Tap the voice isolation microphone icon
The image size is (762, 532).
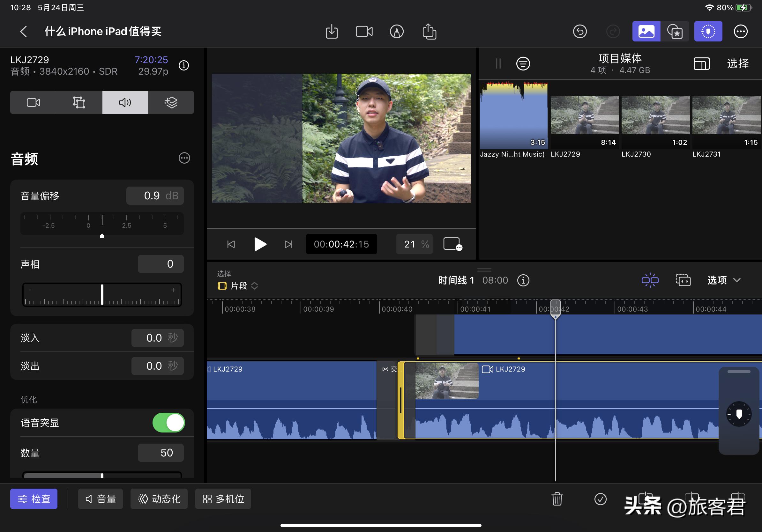coord(708,31)
